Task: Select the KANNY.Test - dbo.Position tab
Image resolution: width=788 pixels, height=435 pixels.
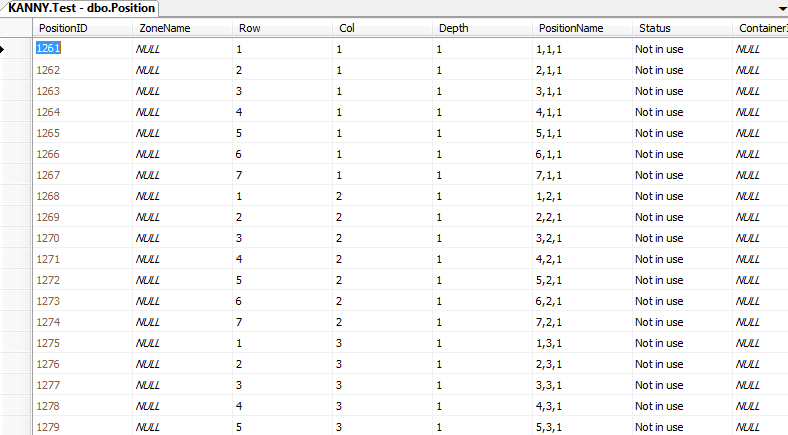Action: (81, 8)
